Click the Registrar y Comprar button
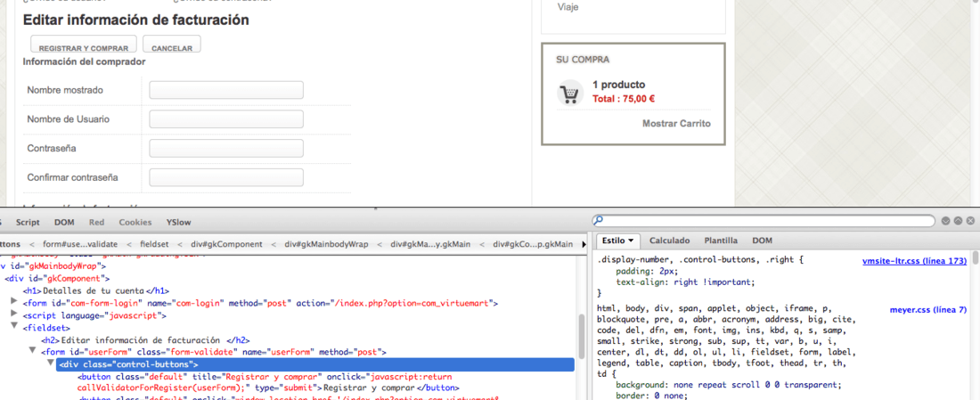Viewport: 980px width, 400px height. 84,45
